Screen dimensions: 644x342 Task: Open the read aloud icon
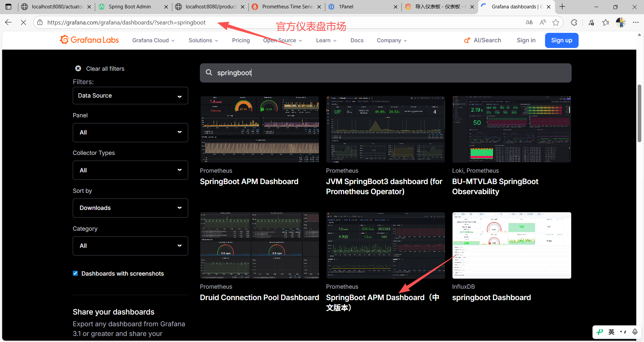click(543, 22)
